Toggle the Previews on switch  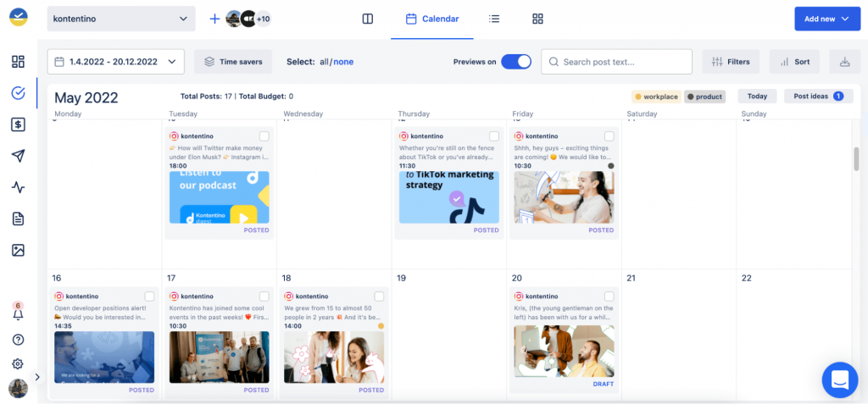coord(515,62)
